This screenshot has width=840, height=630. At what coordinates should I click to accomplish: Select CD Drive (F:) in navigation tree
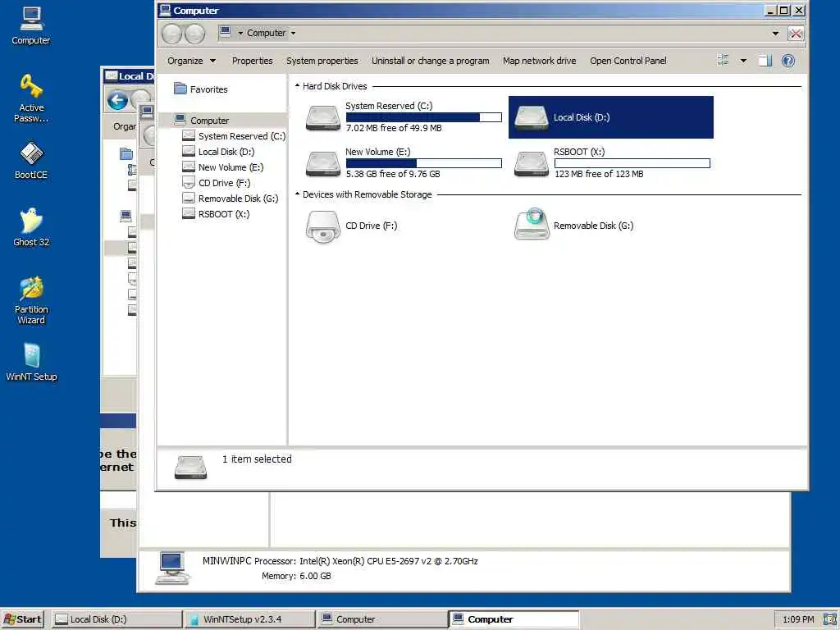[x=217, y=183]
